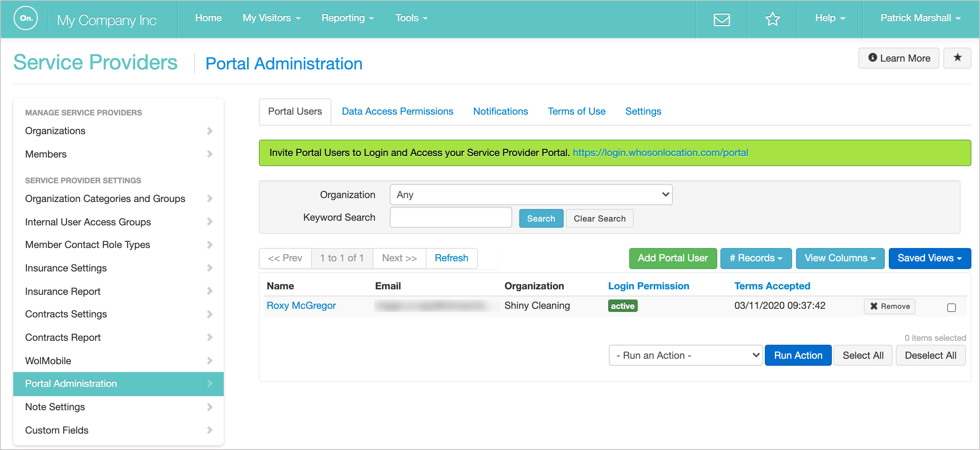Click Learn More info button

(899, 58)
